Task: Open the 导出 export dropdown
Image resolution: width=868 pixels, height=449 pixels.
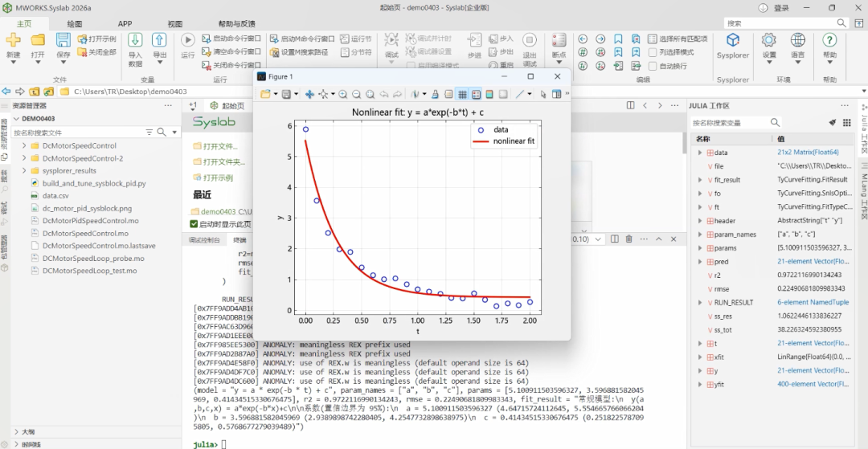Action: (159, 63)
